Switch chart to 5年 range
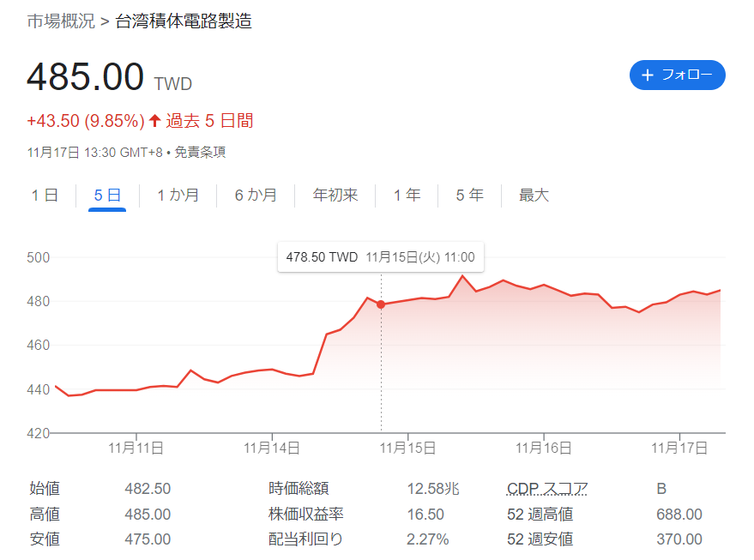The width and height of the screenshot is (754, 560). tap(469, 196)
